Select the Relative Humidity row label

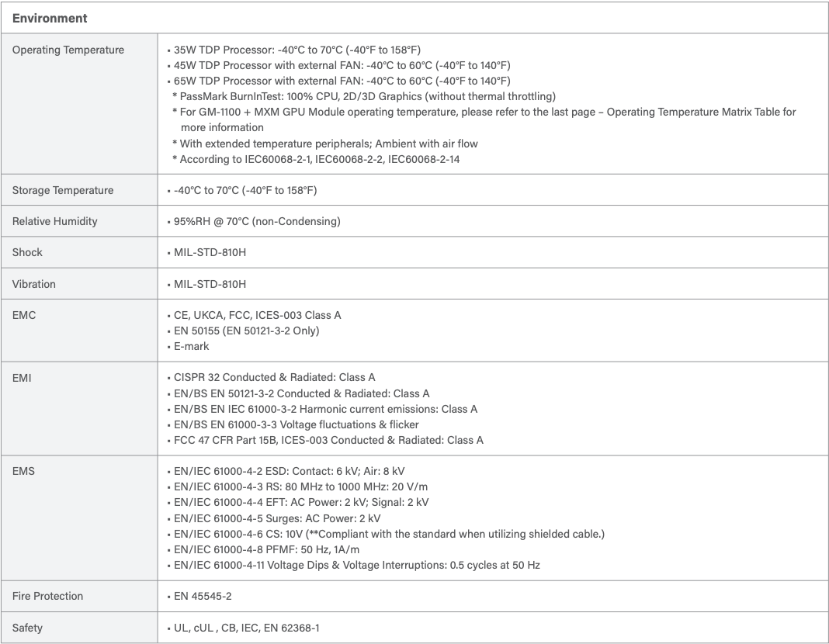point(54,221)
